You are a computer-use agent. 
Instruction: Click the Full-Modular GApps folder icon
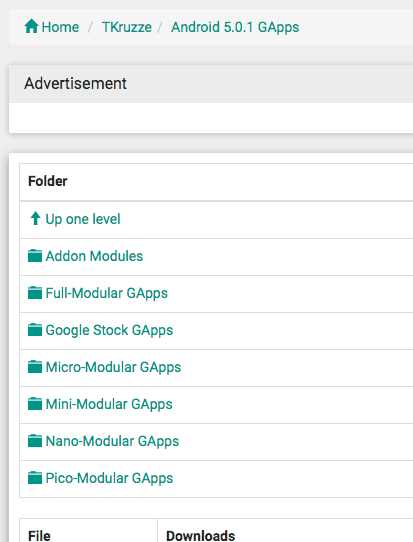(x=35, y=293)
